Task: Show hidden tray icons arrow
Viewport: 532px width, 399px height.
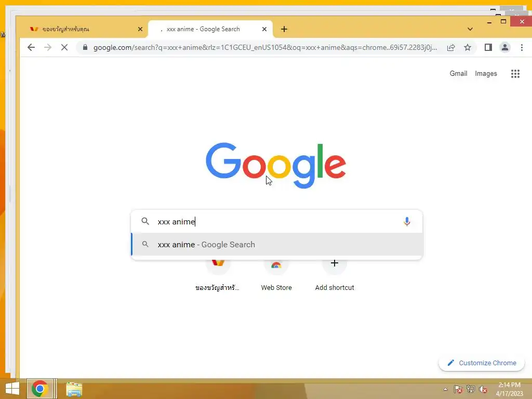Action: (445, 389)
